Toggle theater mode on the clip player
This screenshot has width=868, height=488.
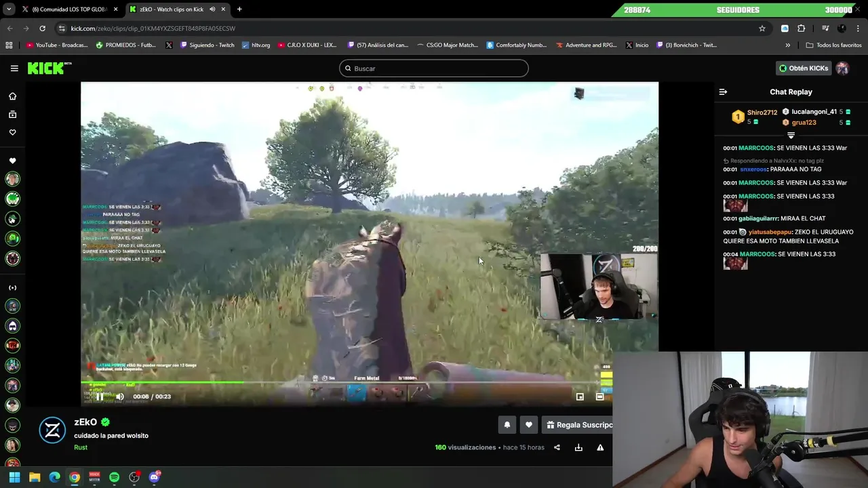(599, 396)
